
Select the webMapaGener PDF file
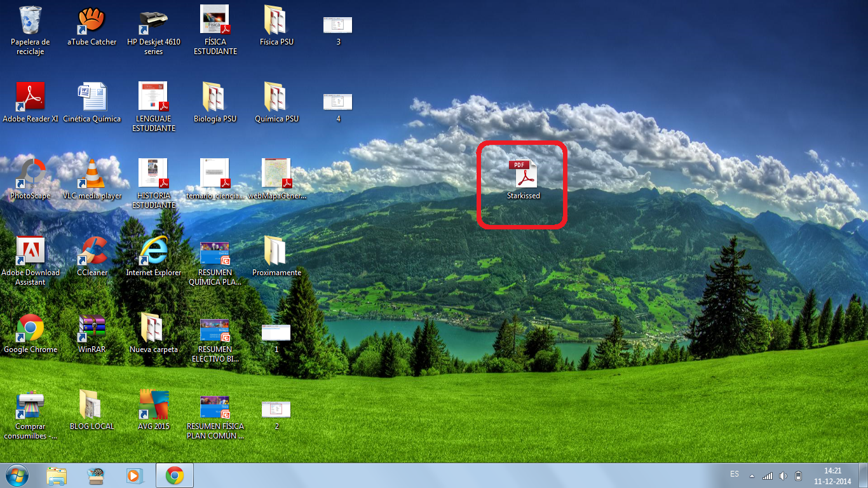click(x=276, y=180)
